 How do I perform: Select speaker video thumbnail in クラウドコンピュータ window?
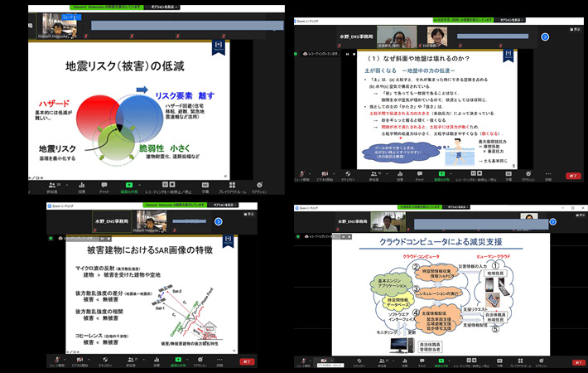coord(388,222)
